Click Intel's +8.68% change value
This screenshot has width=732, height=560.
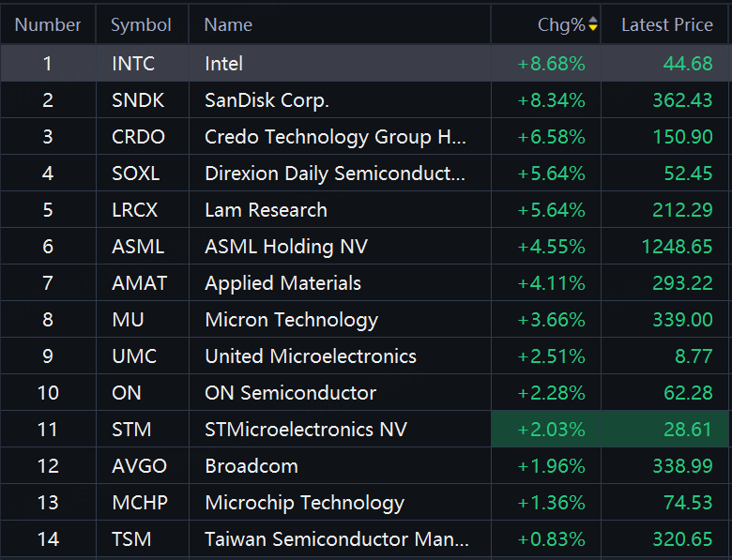pyautogui.click(x=551, y=64)
